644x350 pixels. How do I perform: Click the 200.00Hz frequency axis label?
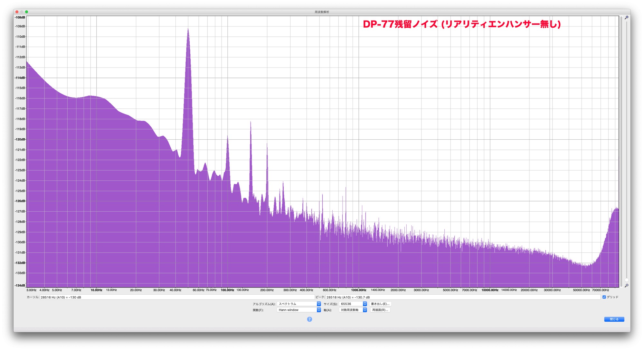click(x=267, y=290)
